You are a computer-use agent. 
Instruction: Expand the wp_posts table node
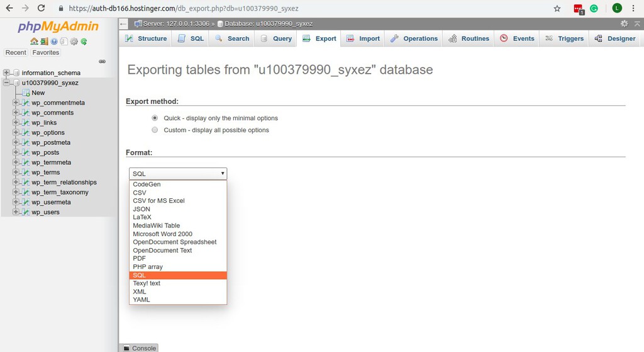(x=16, y=152)
